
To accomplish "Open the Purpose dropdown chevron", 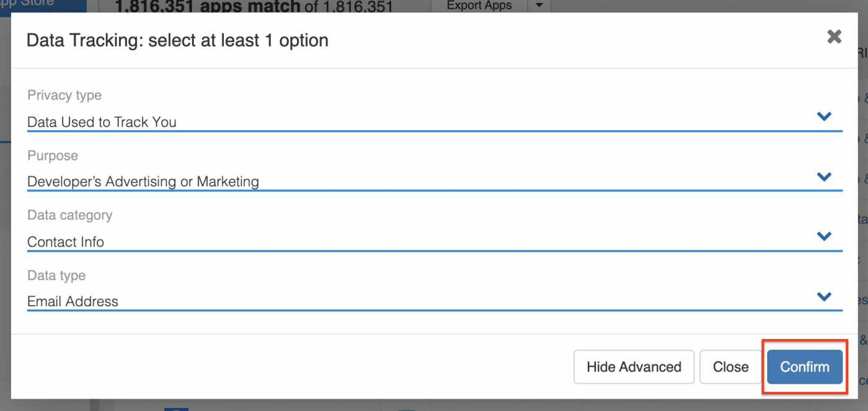I will (823, 177).
